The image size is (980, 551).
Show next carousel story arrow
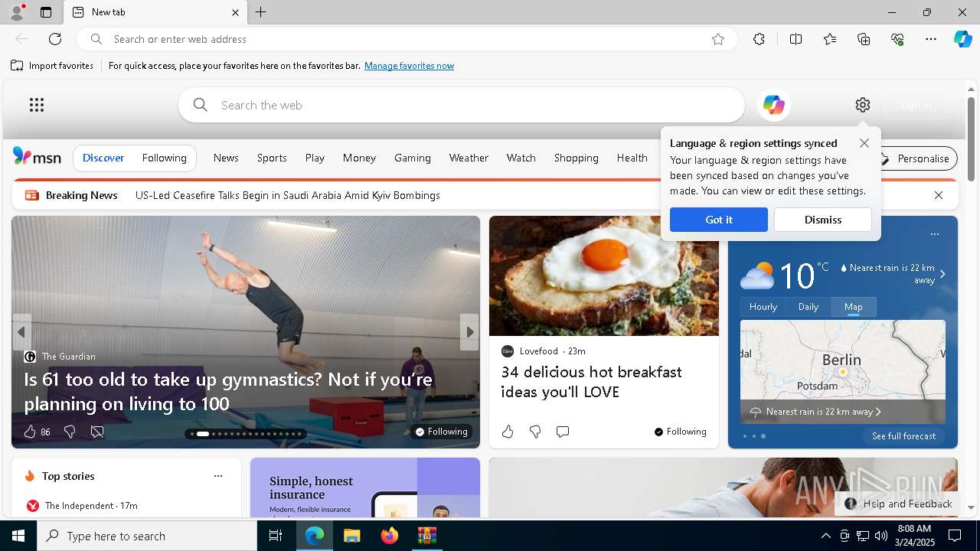(x=470, y=332)
